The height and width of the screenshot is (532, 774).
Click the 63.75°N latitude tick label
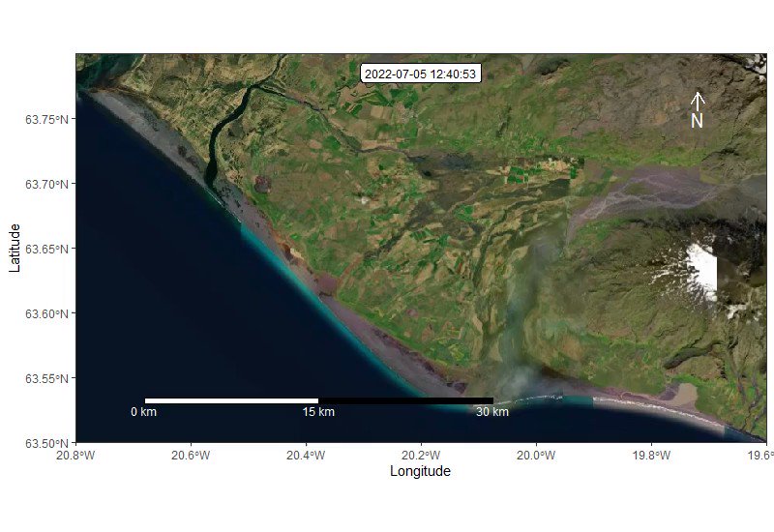(x=46, y=119)
